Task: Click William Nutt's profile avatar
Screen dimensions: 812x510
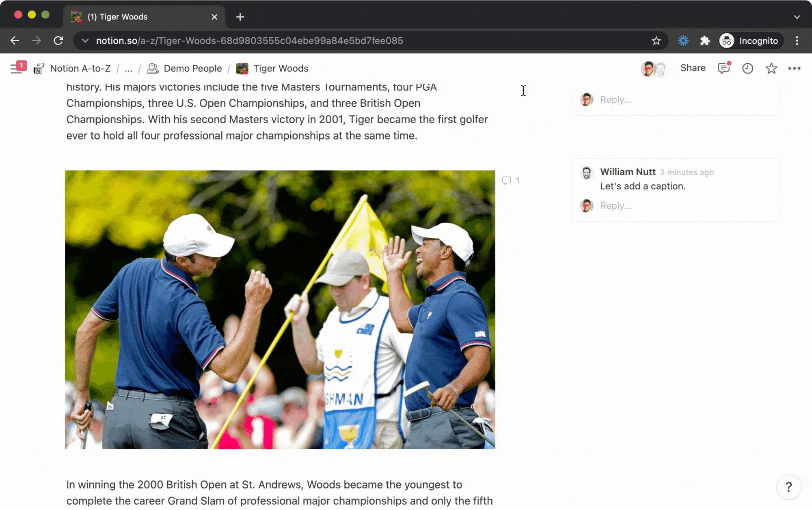Action: point(587,172)
